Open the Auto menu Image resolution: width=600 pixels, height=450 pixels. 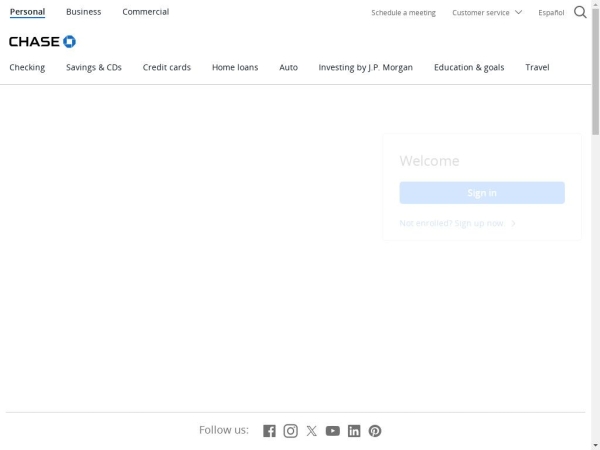(x=288, y=67)
